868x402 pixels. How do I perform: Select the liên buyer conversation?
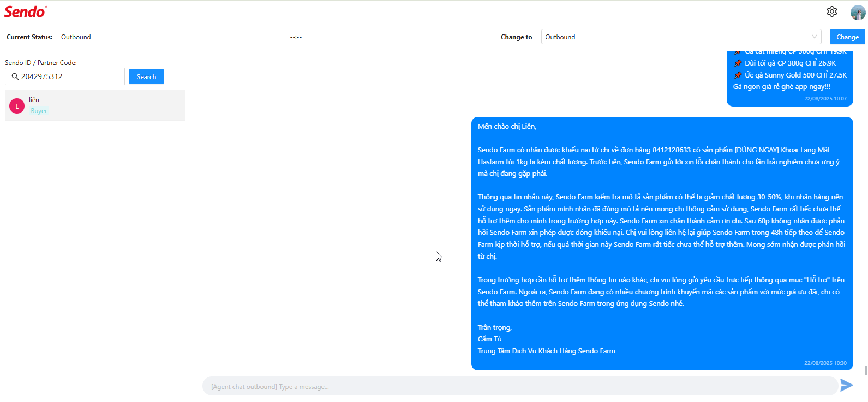[95, 105]
